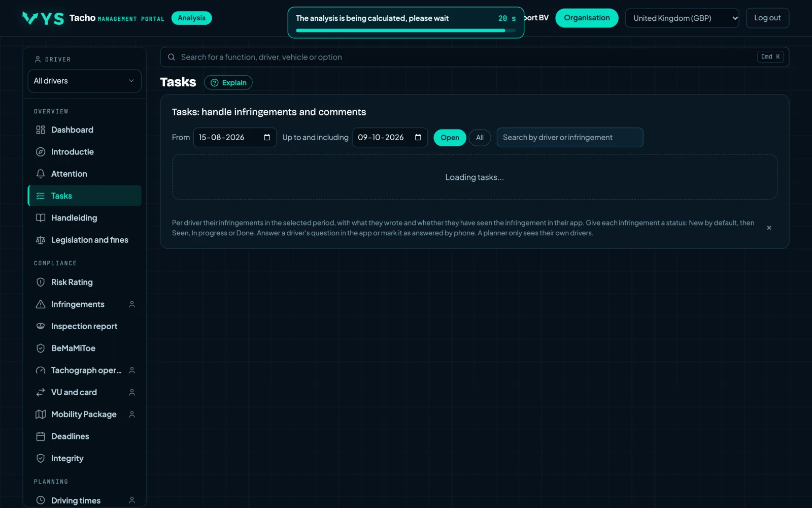Click the Cmd K shortcut badge
Image resolution: width=812 pixels, height=508 pixels.
tap(770, 57)
